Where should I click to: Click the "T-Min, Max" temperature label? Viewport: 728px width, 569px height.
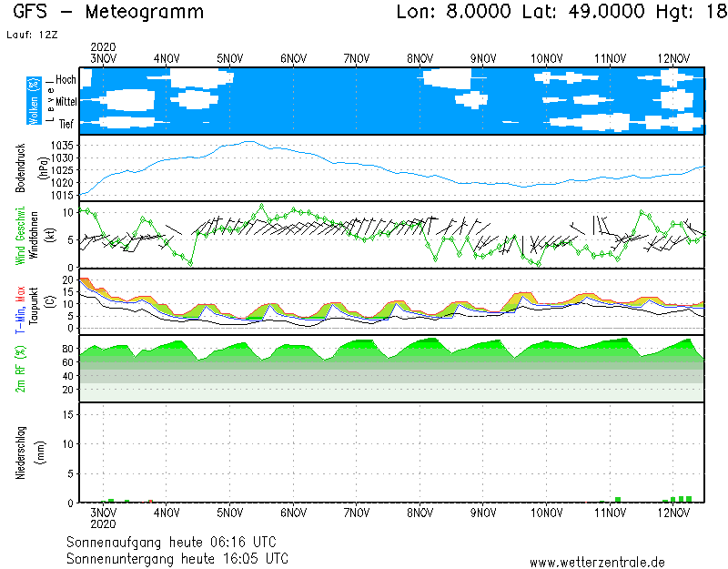click(x=20, y=310)
